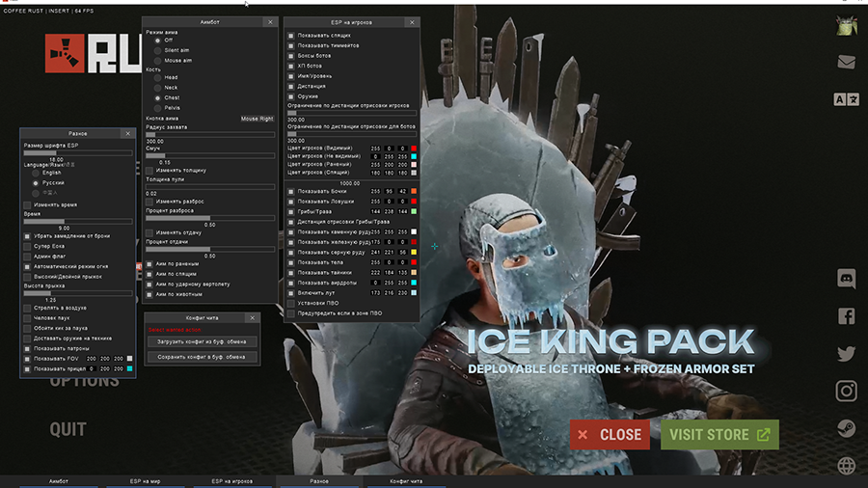Toggle Показывать бочки checkbox
The height and width of the screenshot is (488, 868).
click(291, 191)
